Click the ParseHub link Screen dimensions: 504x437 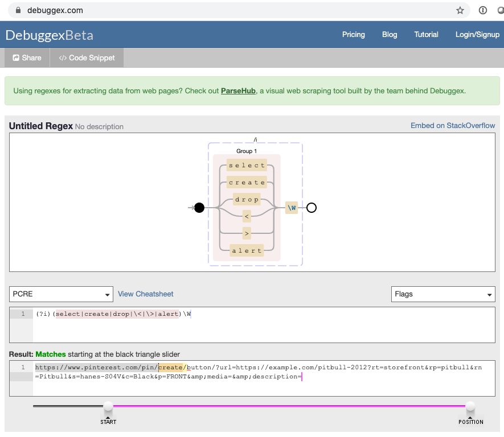tap(239, 91)
